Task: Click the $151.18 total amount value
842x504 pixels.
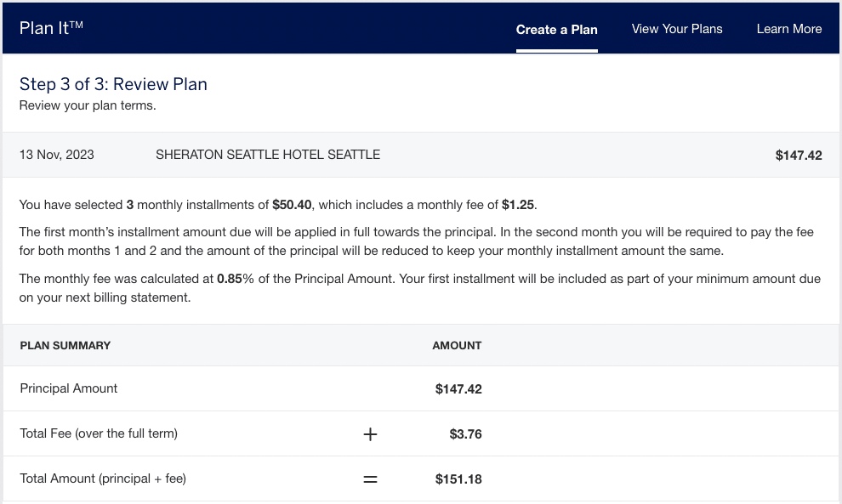Action: tap(458, 479)
